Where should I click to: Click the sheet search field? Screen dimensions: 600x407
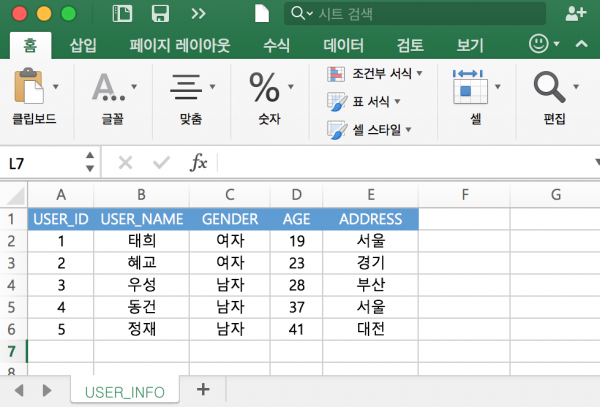click(415, 14)
